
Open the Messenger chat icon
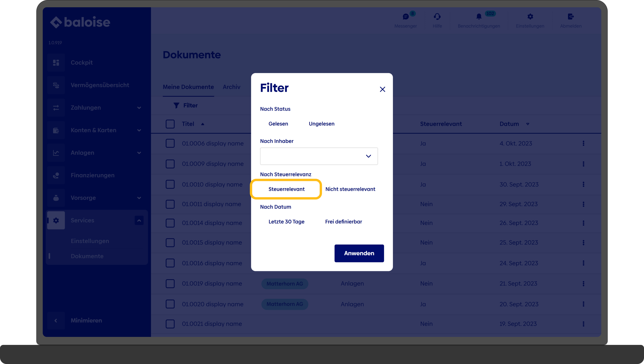pyautogui.click(x=405, y=17)
